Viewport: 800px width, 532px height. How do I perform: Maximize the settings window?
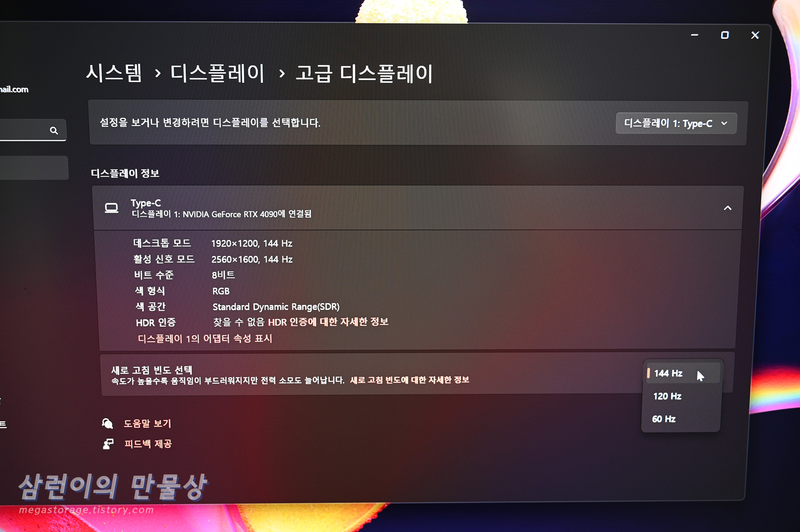[724, 35]
